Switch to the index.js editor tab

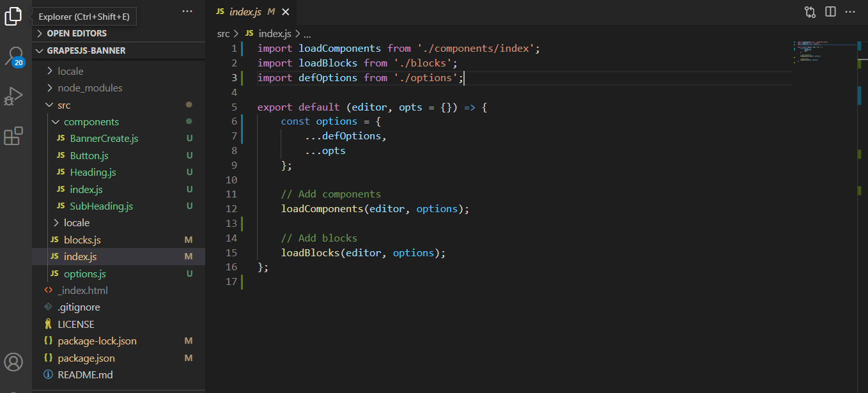246,12
